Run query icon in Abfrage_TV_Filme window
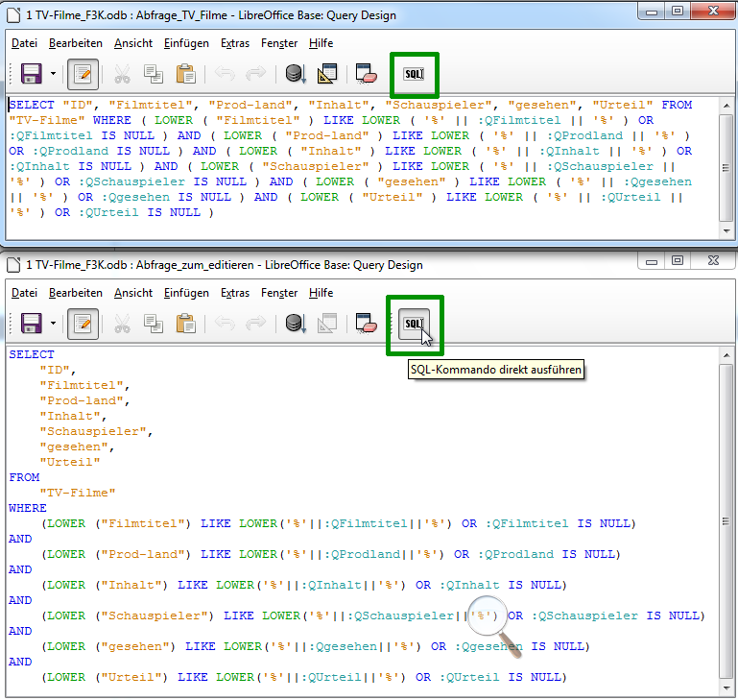The width and height of the screenshot is (738, 700). tap(296, 74)
